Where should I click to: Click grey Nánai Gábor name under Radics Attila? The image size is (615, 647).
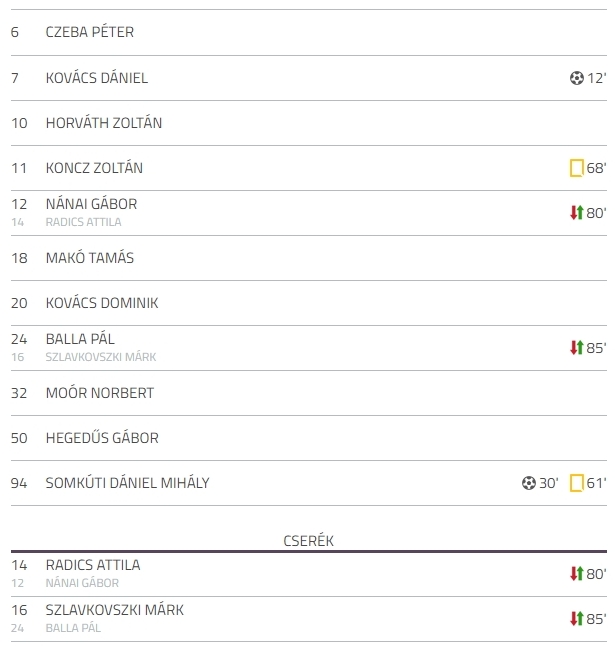[82, 583]
